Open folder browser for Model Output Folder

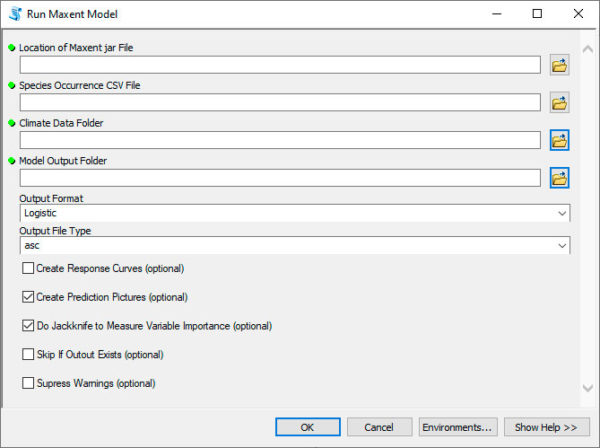click(559, 178)
